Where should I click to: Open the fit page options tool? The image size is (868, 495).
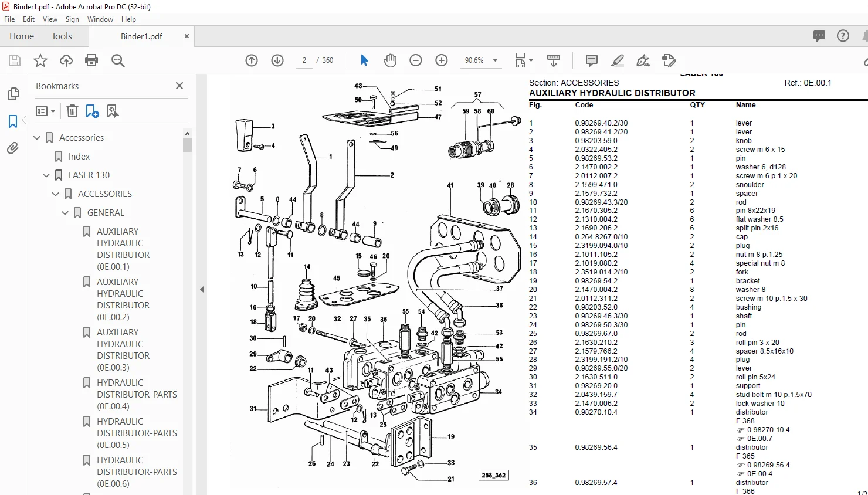523,60
